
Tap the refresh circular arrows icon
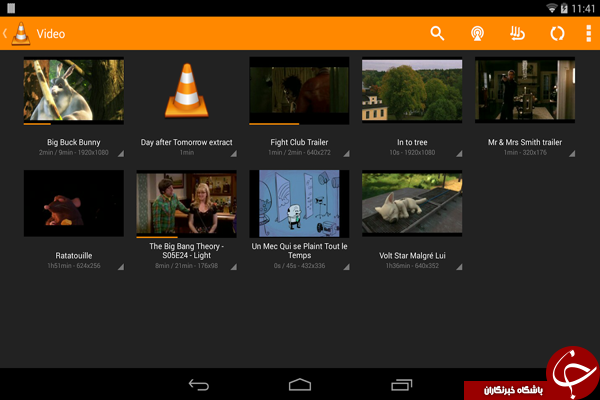coord(557,34)
